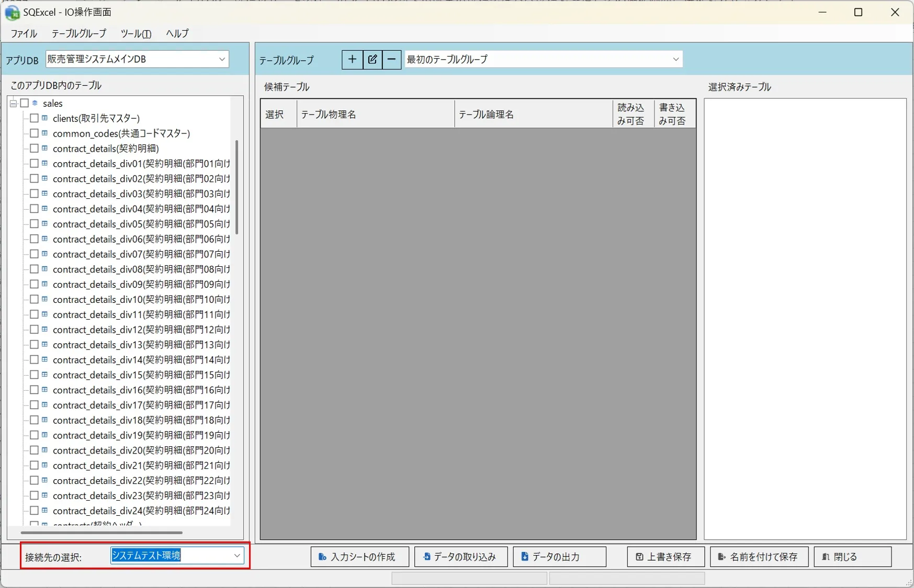Click the table icon beside common_codes
The image size is (914, 588).
coord(45,133)
